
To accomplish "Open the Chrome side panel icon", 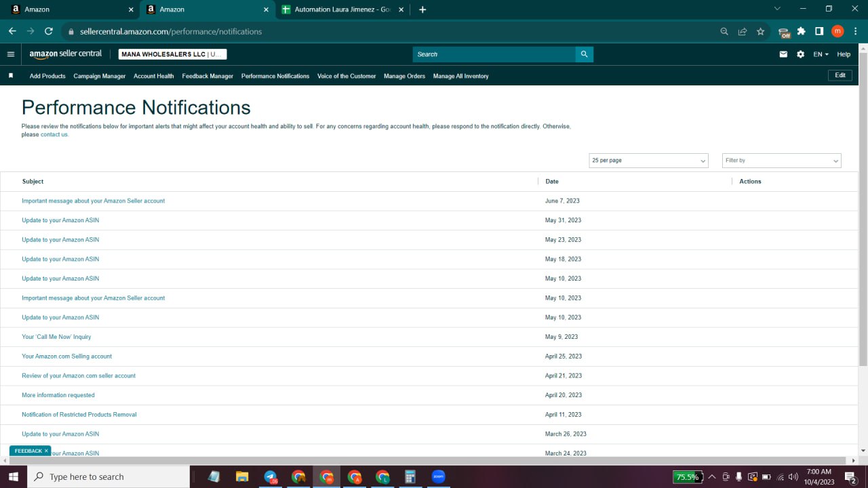I will click(x=819, y=31).
